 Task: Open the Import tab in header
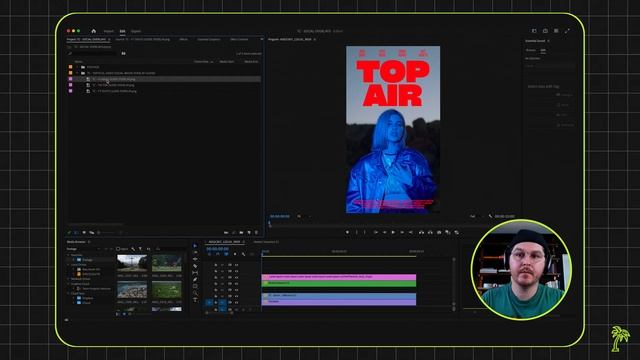[109, 31]
